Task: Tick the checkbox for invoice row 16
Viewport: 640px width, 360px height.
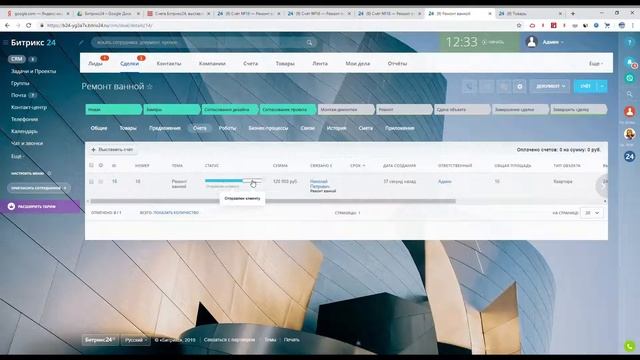Action: pos(91,181)
